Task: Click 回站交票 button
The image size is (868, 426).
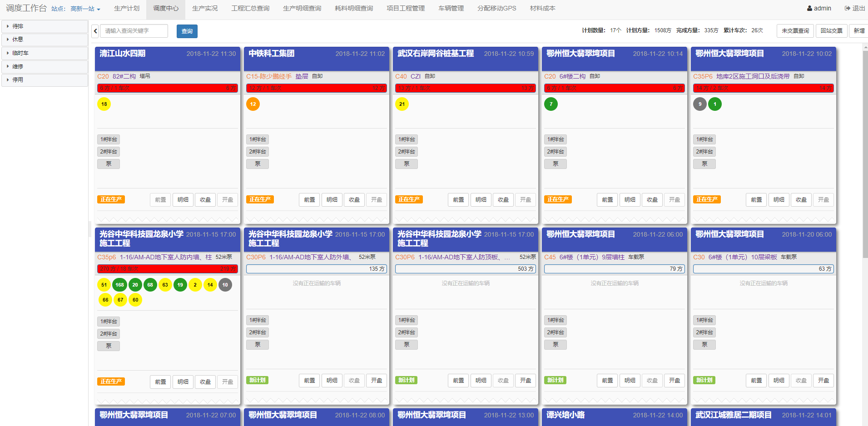Action: 832,31
